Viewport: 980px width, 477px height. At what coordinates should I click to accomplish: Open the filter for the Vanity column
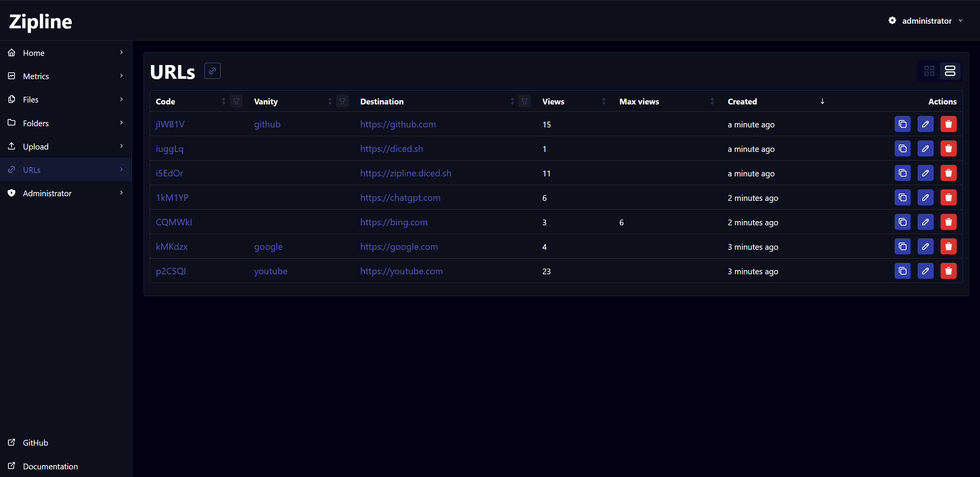[342, 101]
